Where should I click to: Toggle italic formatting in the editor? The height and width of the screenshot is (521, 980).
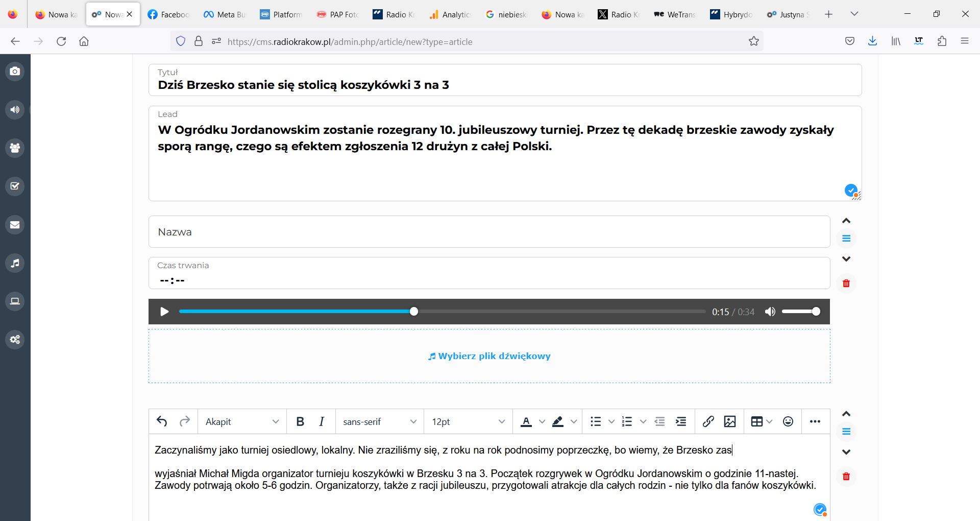322,421
